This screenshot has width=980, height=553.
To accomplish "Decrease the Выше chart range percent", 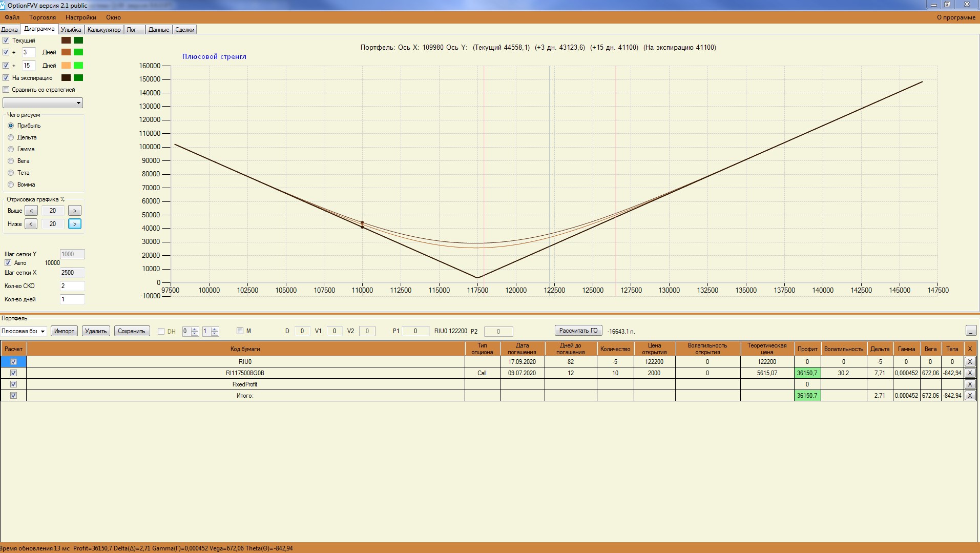I will pyautogui.click(x=31, y=211).
